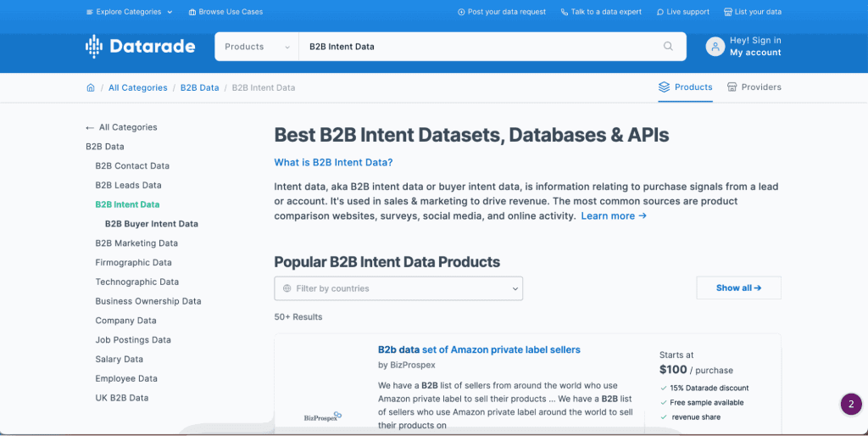Screen dimensions: 868x436
Task: Open the Filter by countries dropdown
Action: click(398, 288)
